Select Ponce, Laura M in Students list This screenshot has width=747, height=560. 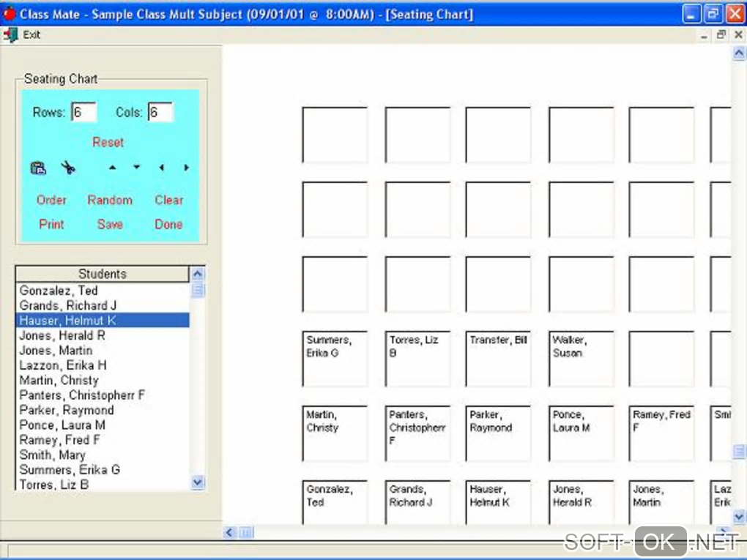pos(103,425)
